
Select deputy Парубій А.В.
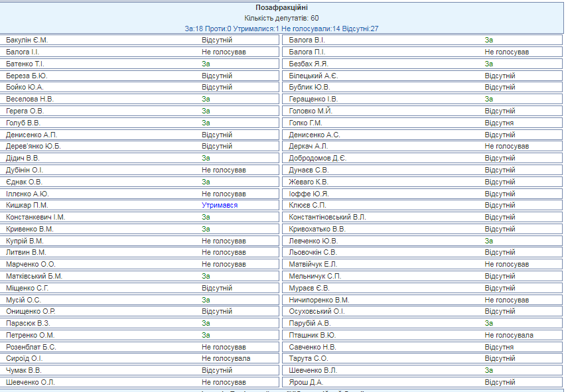click(310, 323)
